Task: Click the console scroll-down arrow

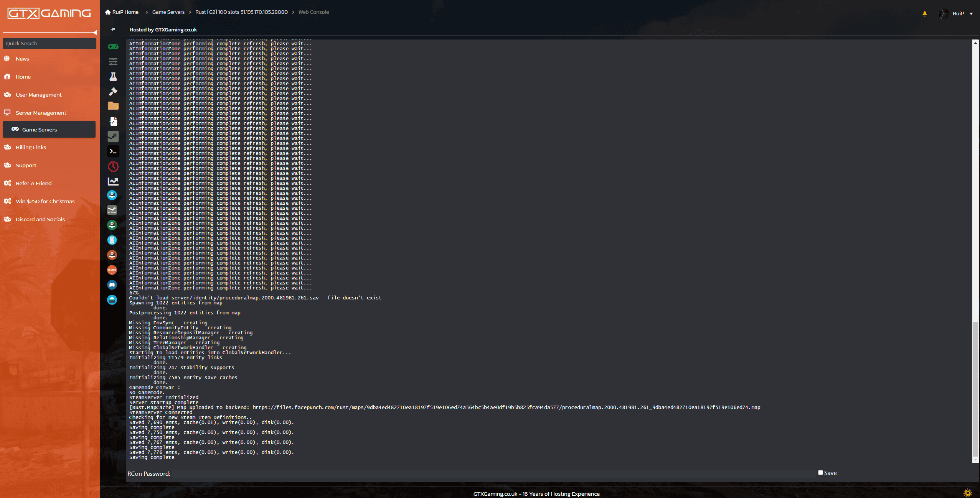Action: [x=975, y=459]
